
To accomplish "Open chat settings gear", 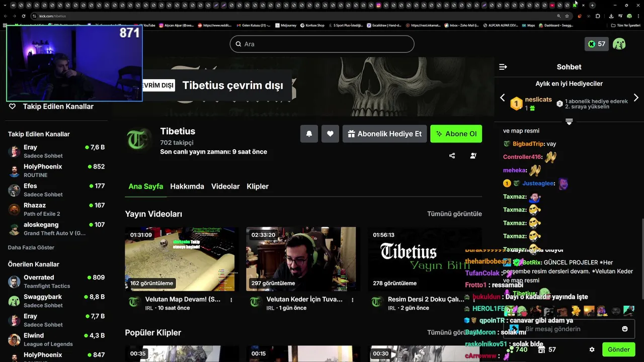I will coord(592,349).
